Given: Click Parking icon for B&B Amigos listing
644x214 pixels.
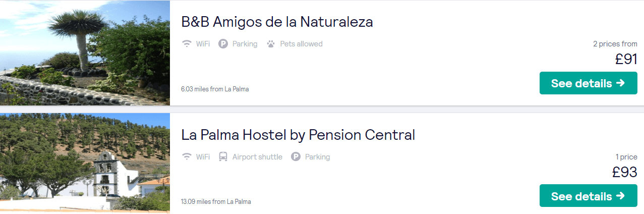Looking at the screenshot, I should (223, 44).
